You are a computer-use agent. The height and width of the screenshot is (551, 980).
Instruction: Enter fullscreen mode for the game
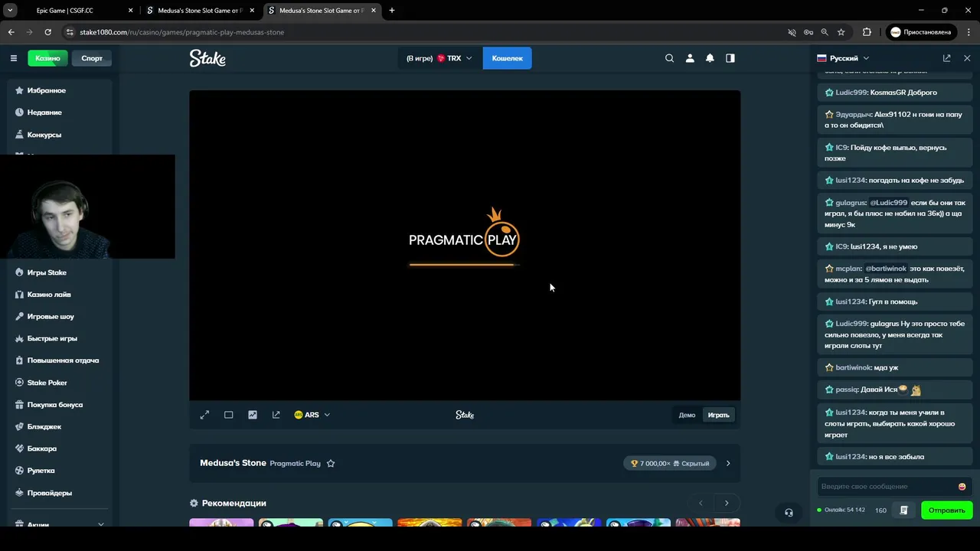[x=204, y=415]
